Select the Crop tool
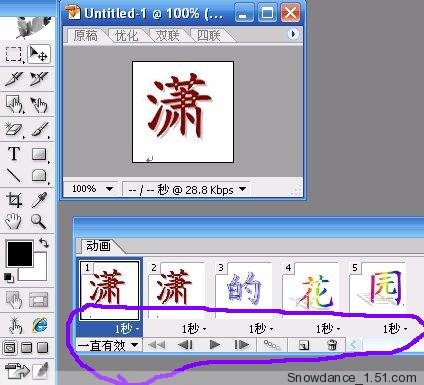Image resolution: width=424 pixels, height=385 pixels. (13, 200)
